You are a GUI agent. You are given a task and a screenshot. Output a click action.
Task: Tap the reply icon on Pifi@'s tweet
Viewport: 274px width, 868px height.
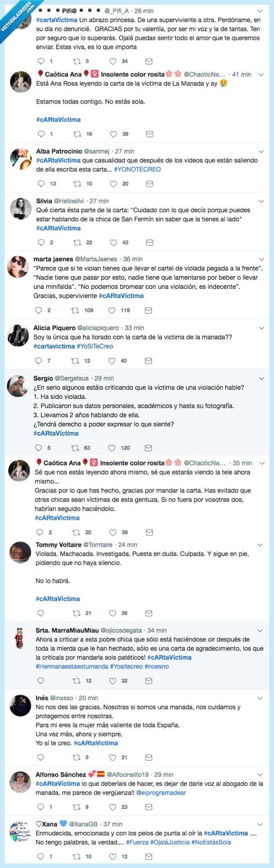point(40,60)
